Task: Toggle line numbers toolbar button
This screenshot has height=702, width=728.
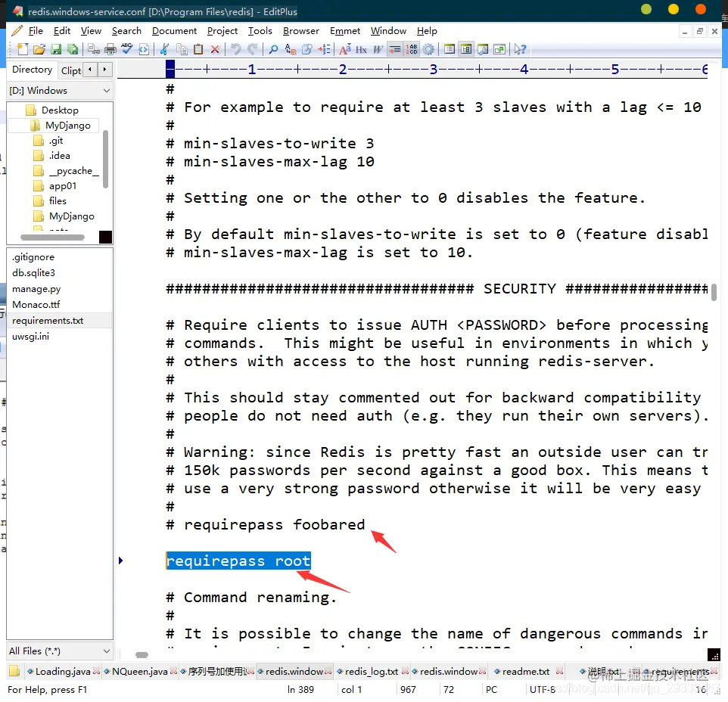Action: click(412, 49)
